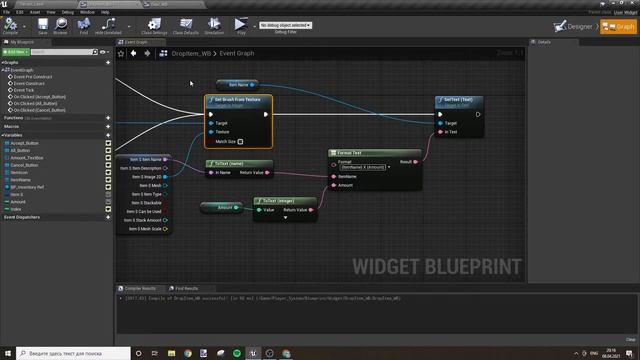Switch to Designer mode

point(573,27)
